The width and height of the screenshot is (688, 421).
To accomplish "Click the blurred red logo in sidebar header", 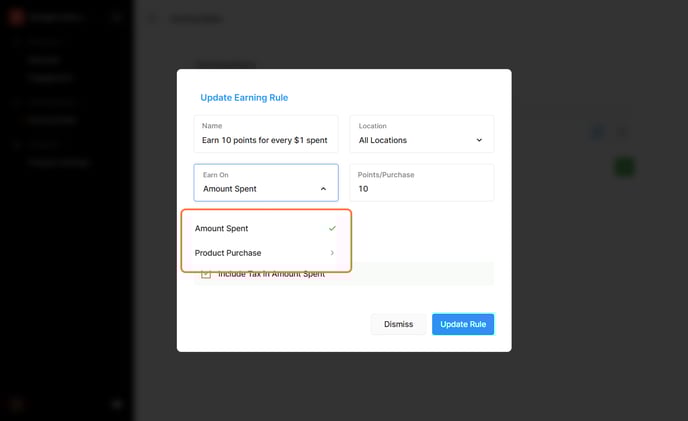I will point(16,17).
